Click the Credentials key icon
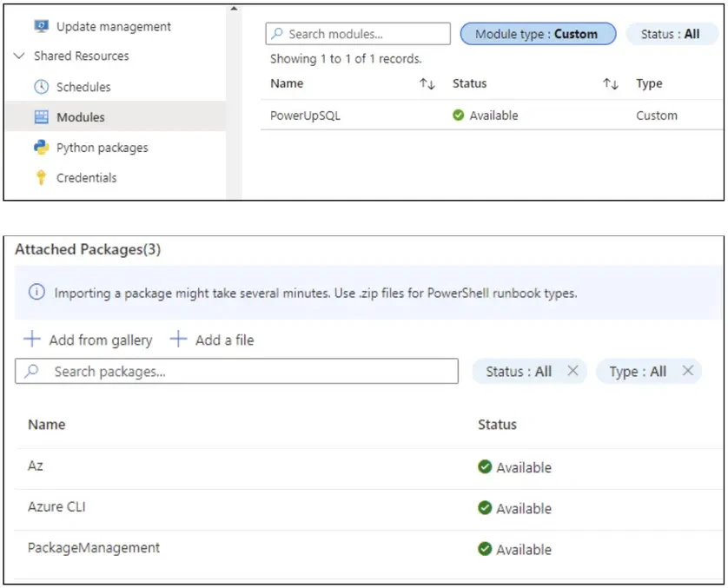Viewport: 728px width, 588px height. [x=42, y=177]
